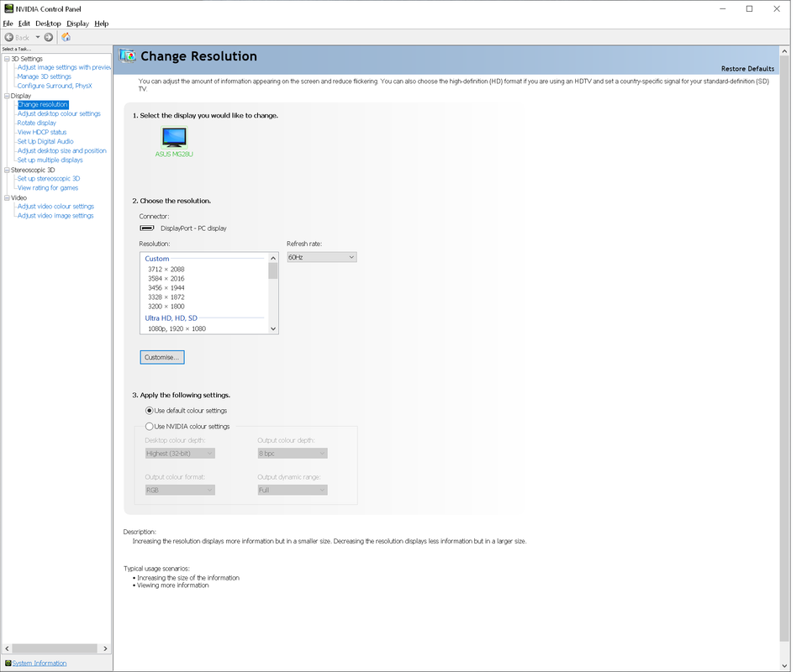This screenshot has width=807, height=672.
Task: Click the DisplayPort connector icon
Action: click(147, 228)
